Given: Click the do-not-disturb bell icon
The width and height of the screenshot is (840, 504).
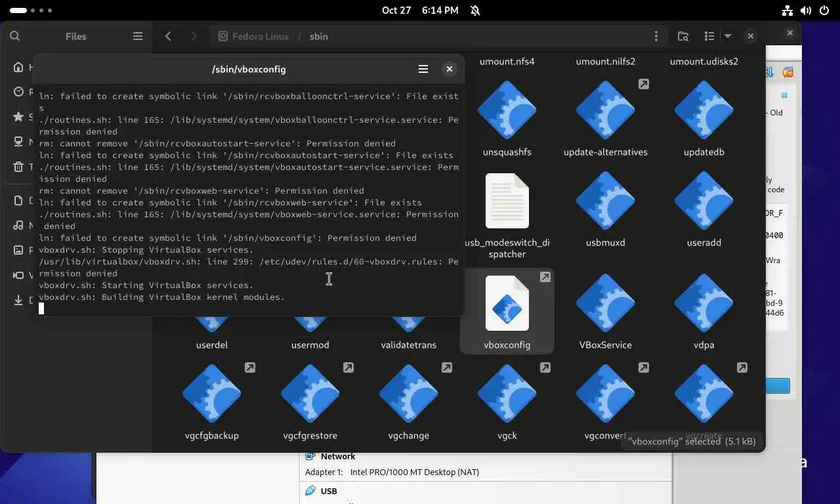Looking at the screenshot, I should coord(475,10).
